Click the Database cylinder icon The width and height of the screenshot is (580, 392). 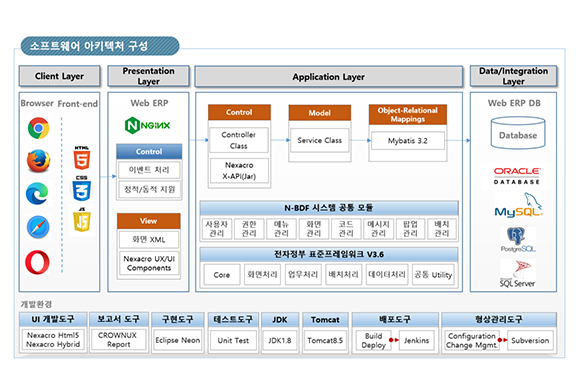coord(518,133)
